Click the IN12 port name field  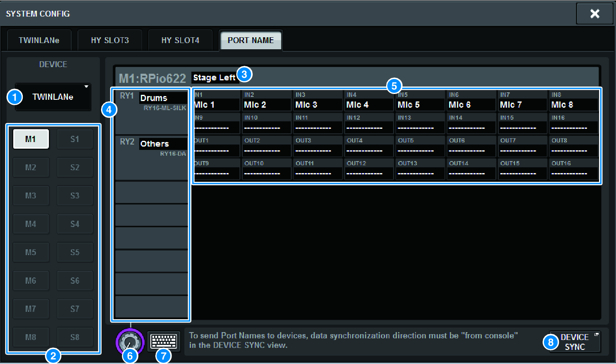[369, 128]
